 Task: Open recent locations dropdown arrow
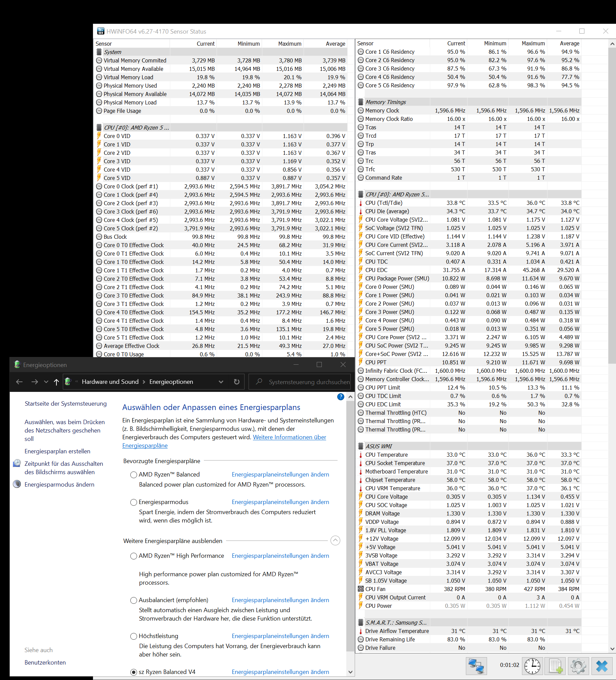(x=46, y=382)
